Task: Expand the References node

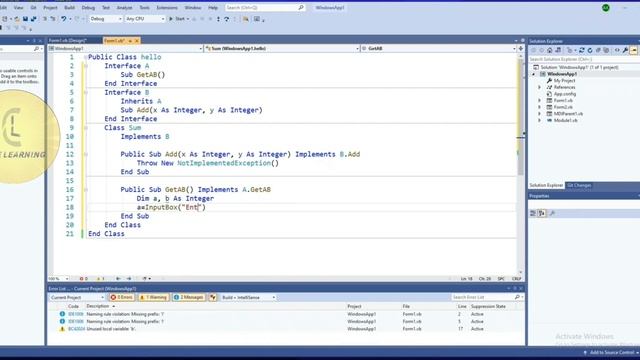Action: pos(540,87)
